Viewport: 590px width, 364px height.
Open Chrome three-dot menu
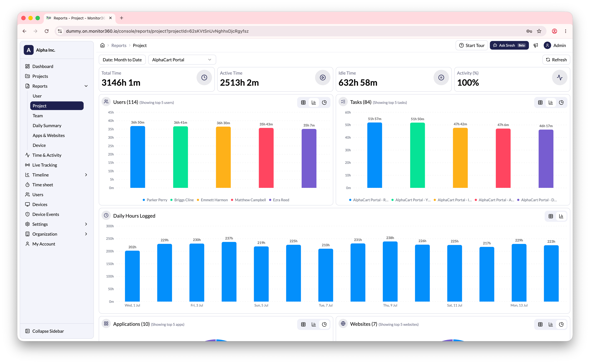[x=565, y=31]
